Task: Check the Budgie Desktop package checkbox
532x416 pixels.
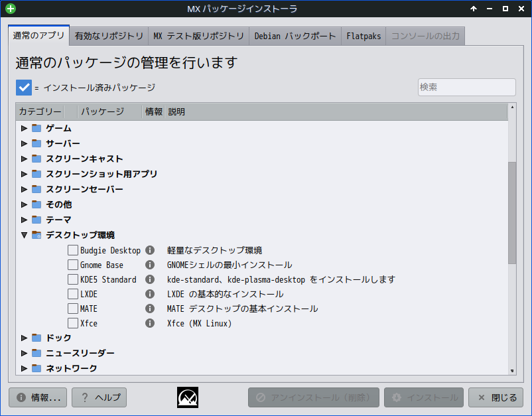Action: coord(73,250)
